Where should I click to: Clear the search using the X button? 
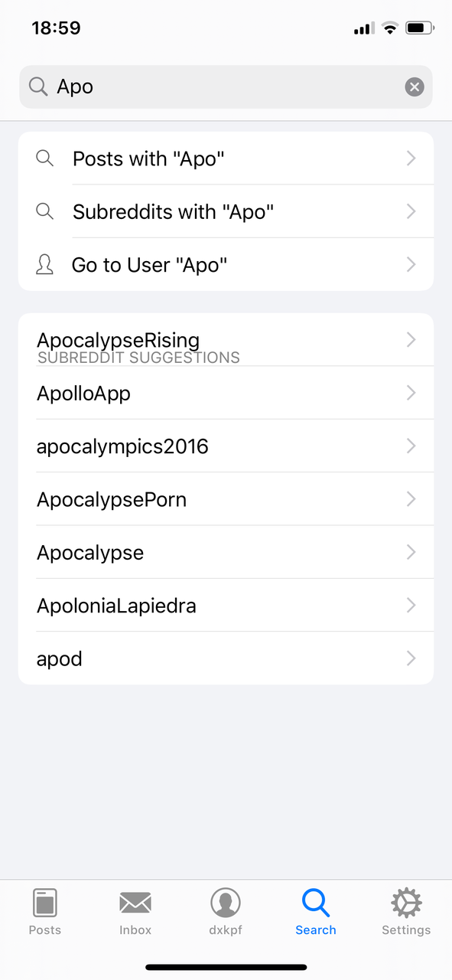(x=414, y=87)
